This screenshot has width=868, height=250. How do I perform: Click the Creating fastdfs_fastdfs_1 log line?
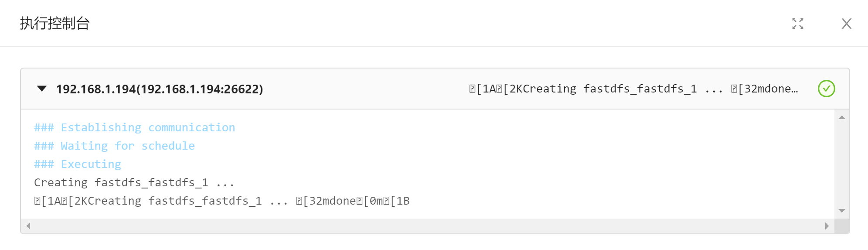pyautogui.click(x=134, y=182)
